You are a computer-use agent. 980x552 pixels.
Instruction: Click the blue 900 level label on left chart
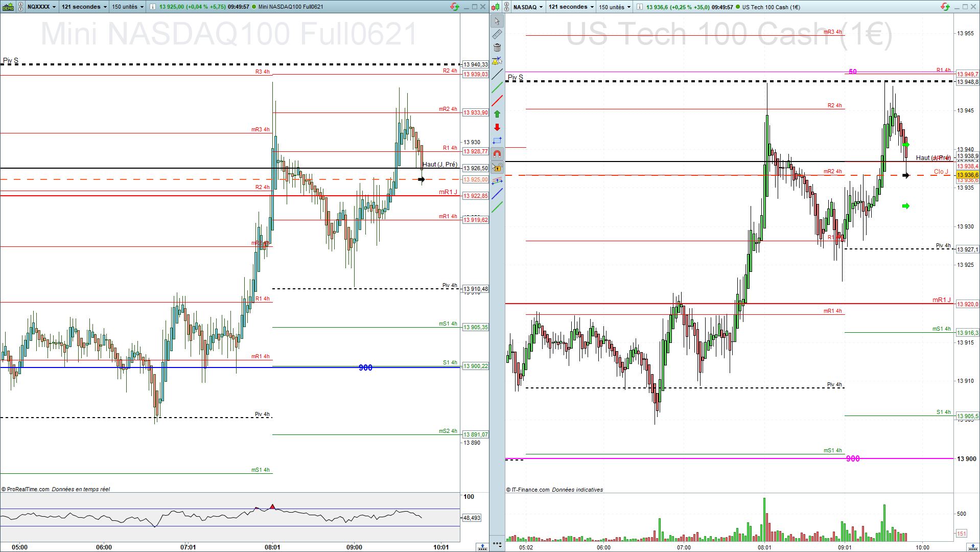(x=365, y=367)
